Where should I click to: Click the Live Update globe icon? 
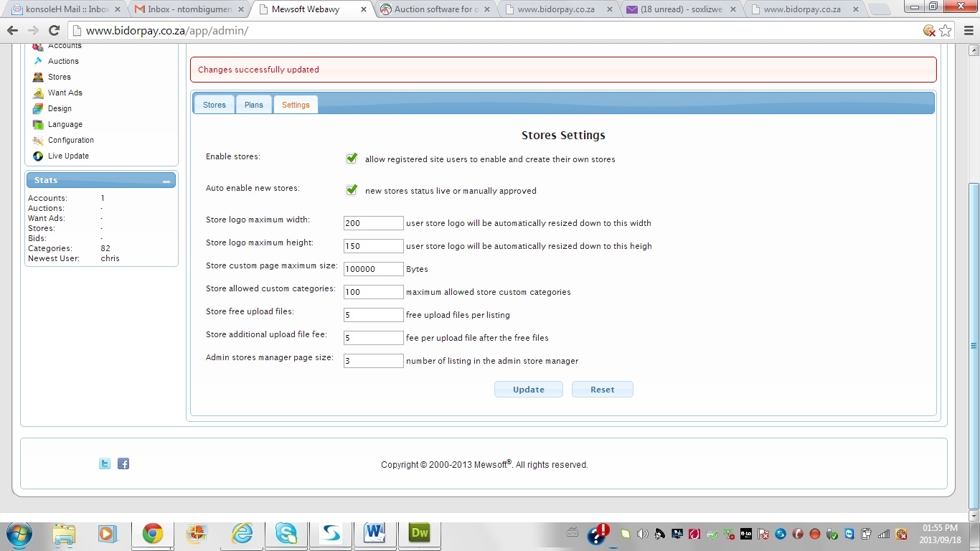click(x=38, y=156)
